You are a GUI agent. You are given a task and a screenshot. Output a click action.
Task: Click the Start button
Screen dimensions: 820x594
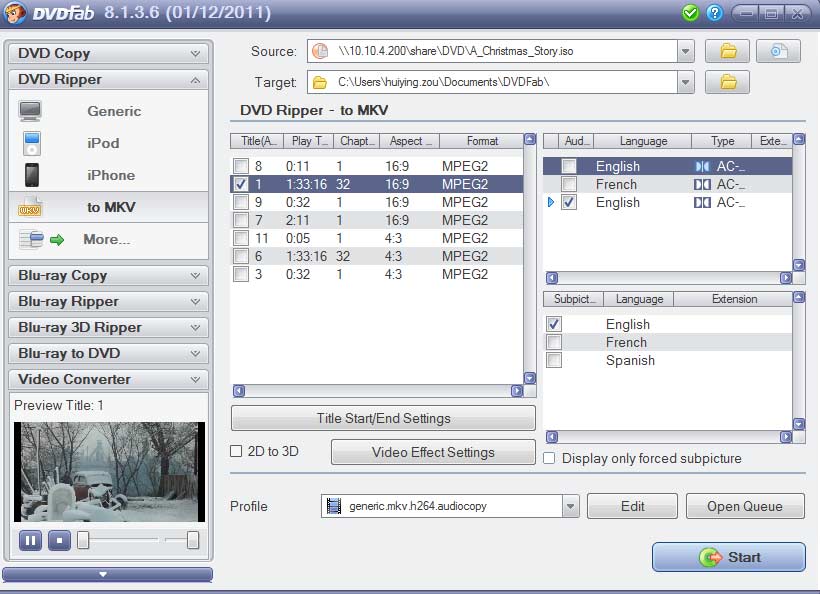(x=728, y=557)
